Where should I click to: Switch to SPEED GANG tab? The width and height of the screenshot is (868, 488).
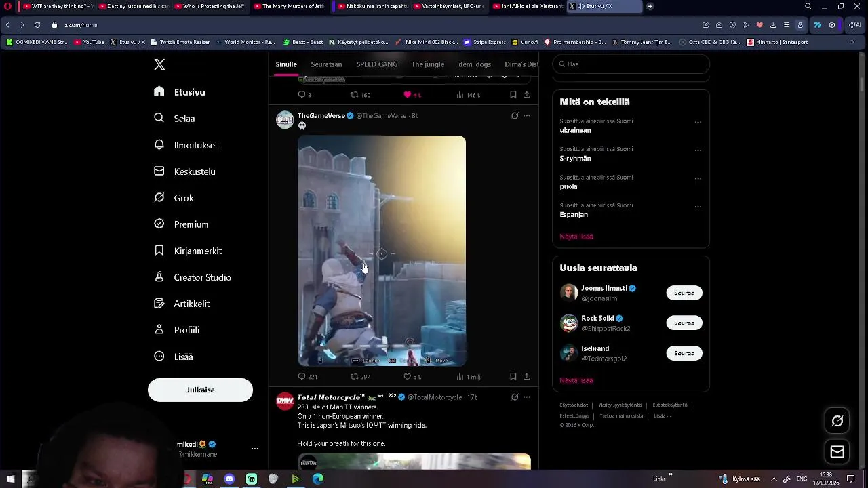coord(377,64)
